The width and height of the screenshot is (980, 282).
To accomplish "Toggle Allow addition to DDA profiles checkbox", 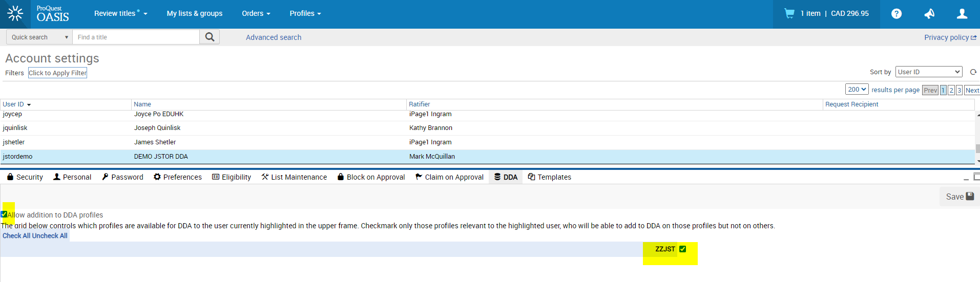I will coord(4,214).
